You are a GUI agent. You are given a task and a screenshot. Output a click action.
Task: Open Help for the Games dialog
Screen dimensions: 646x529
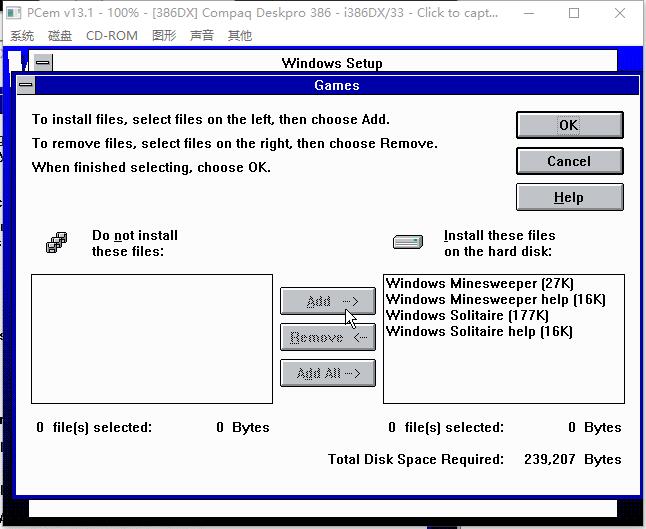pos(569,197)
